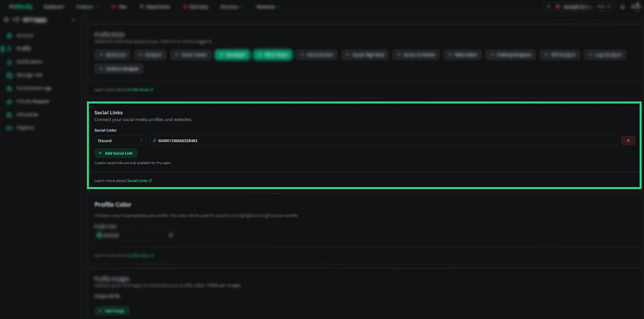This screenshot has height=319, width=644.
Task: Click the Account icon in the sidebar
Action: 9,36
